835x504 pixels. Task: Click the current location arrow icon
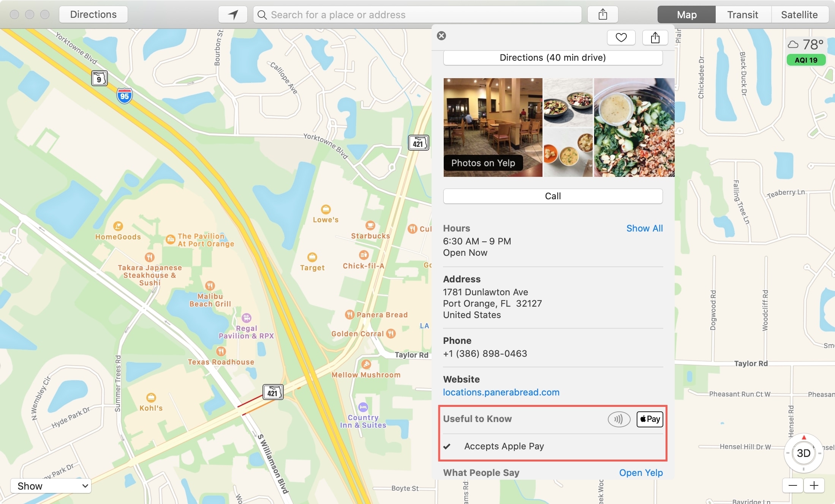coord(233,15)
